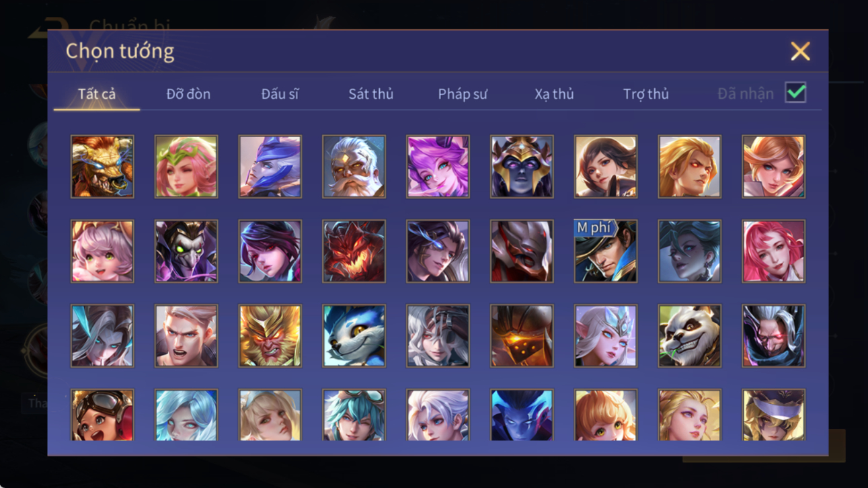Select the 'Tất cả' tab
The image size is (868, 488).
tap(97, 94)
